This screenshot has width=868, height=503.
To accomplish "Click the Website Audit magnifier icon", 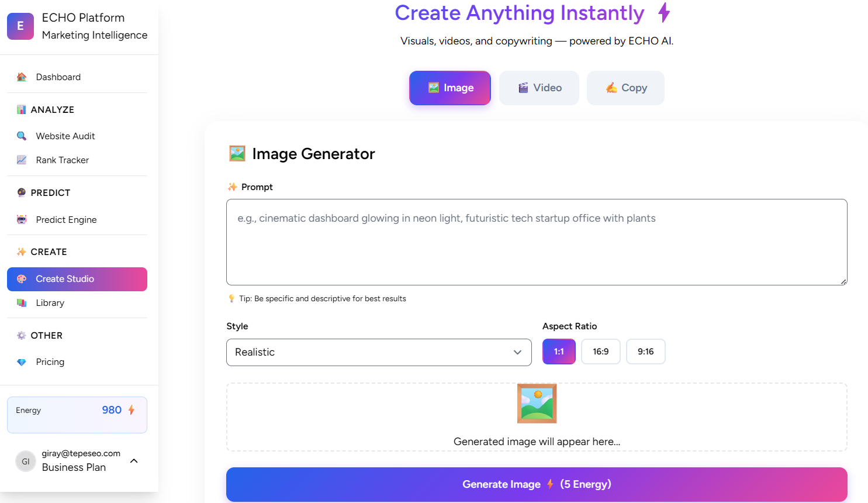I will coord(22,136).
